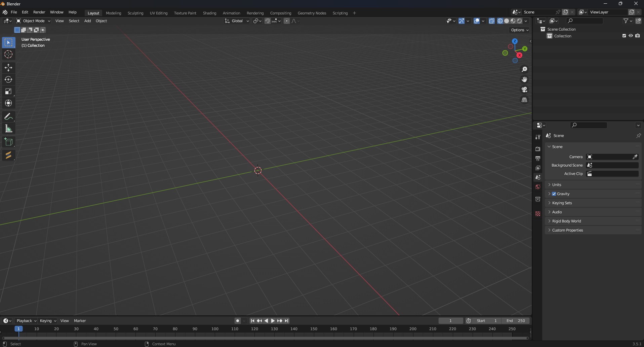Open the Keying dropdown in timeline

point(48,321)
